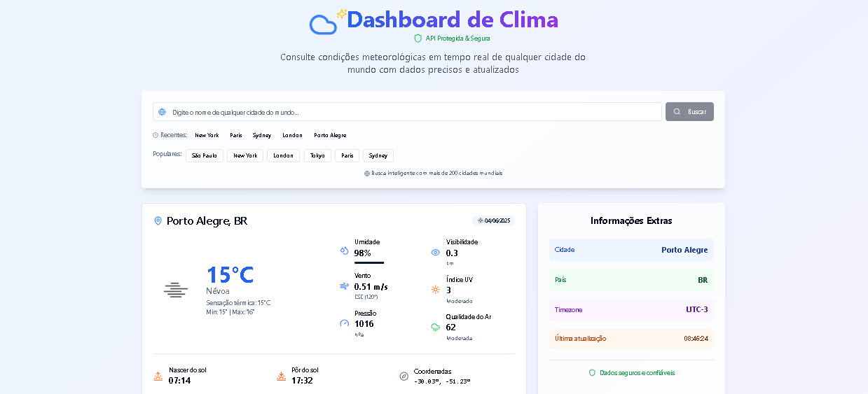Click the clock icon beside Recentes
This screenshot has height=394, width=868.
click(x=156, y=135)
